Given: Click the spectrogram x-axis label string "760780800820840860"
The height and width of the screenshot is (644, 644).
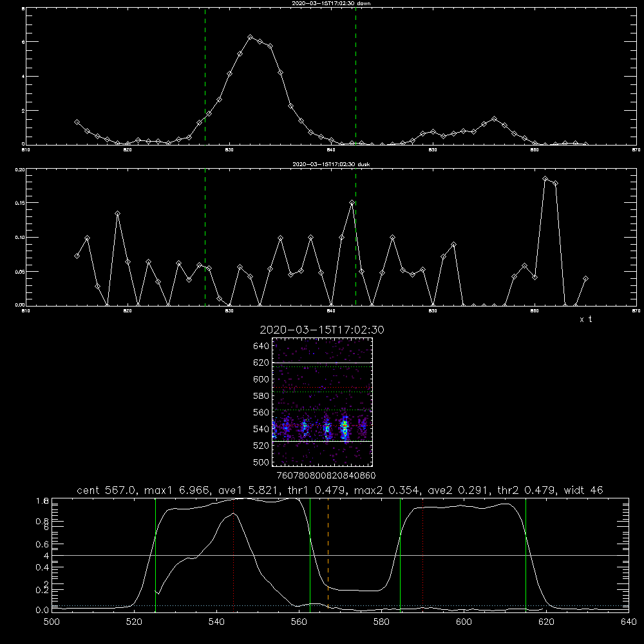Looking at the screenshot, I should coord(326,476).
